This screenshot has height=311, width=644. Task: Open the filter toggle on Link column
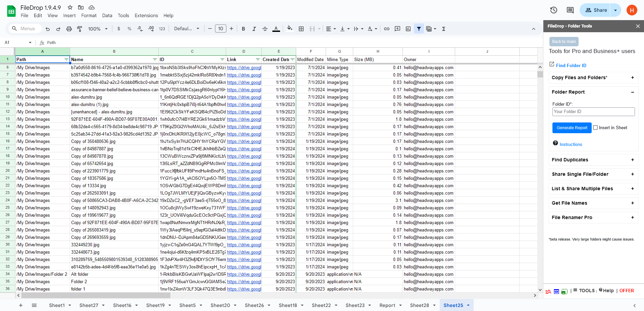(258, 59)
